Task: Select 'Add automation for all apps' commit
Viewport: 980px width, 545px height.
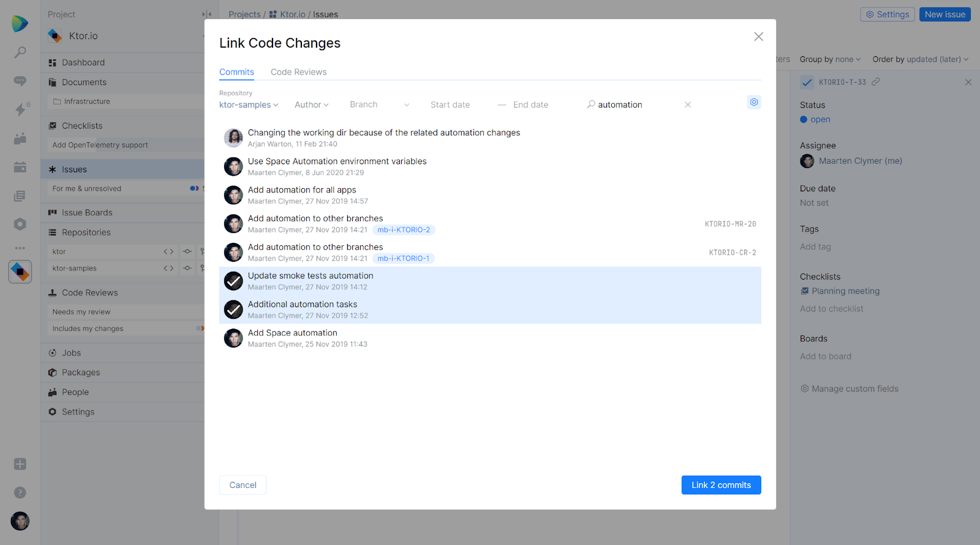Action: click(x=490, y=195)
